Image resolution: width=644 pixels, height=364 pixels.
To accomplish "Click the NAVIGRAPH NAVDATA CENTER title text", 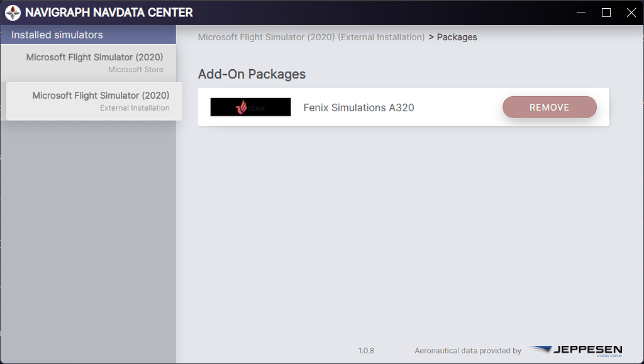I will tap(109, 13).
